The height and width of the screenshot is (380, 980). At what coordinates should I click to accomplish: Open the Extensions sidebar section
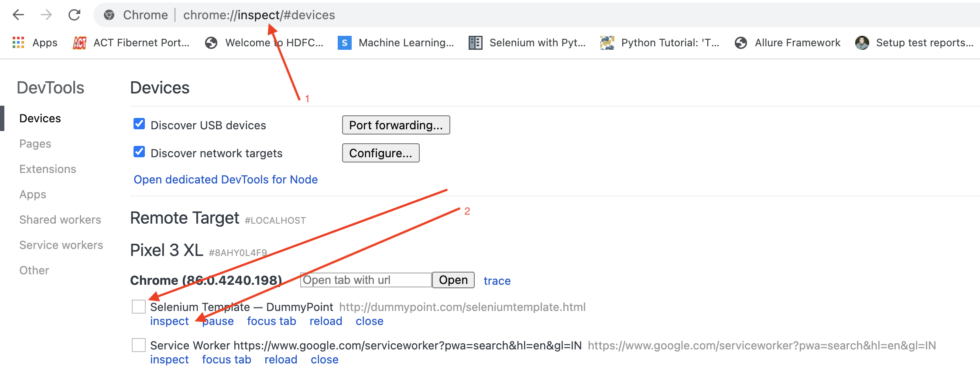(48, 169)
